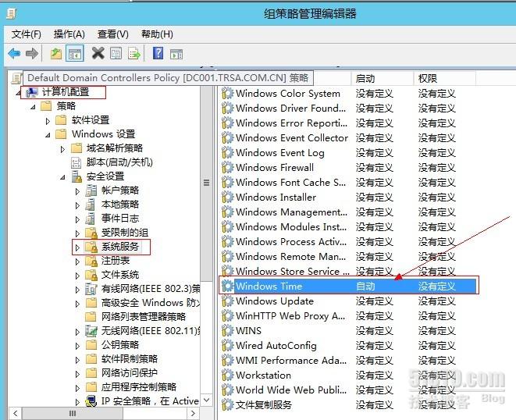Click the Forward arrow toolbar icon
The height and width of the screenshot is (420, 516).
click(32, 54)
